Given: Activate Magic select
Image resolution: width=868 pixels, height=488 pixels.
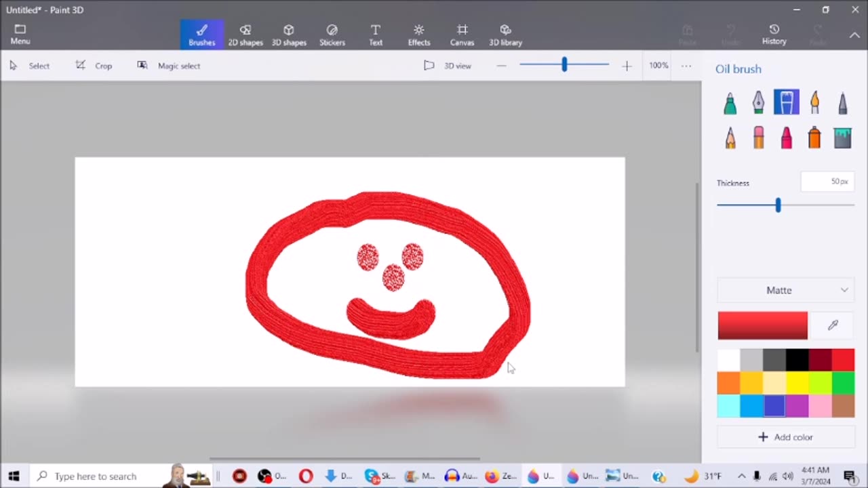Looking at the screenshot, I should point(168,66).
